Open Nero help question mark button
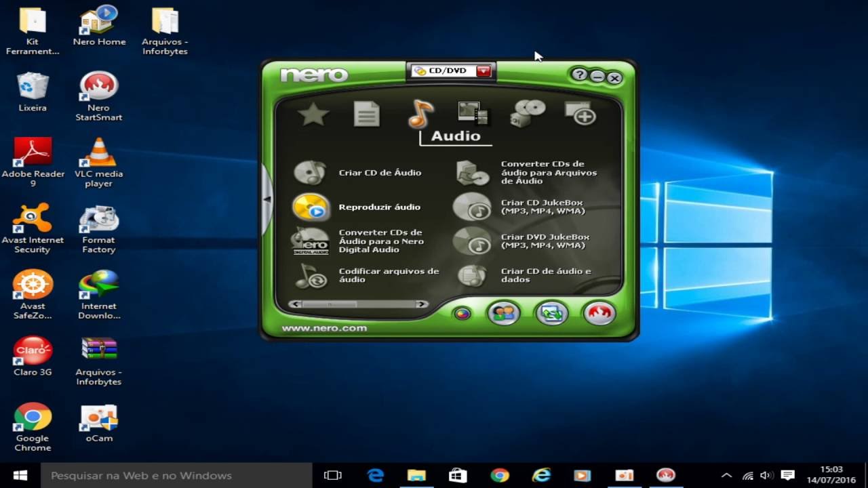 tap(578, 75)
